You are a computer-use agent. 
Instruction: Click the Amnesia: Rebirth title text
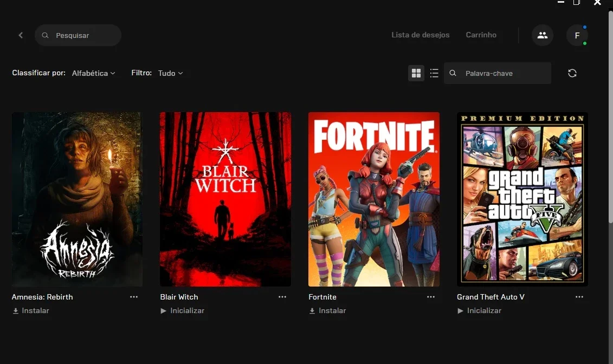click(42, 297)
